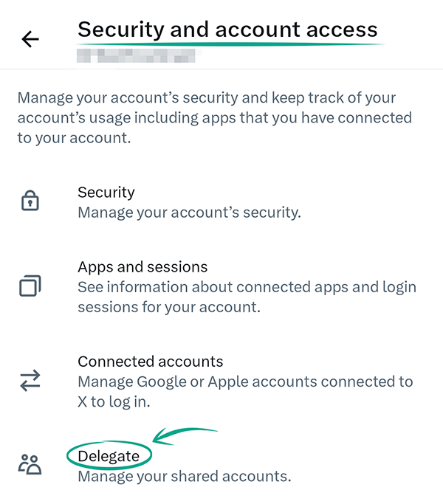Open the circled Delegate option
Screen dimensions: 443x504
(109, 456)
